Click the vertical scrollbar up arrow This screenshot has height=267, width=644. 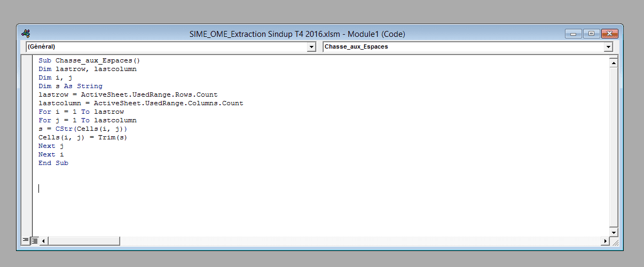pyautogui.click(x=614, y=64)
